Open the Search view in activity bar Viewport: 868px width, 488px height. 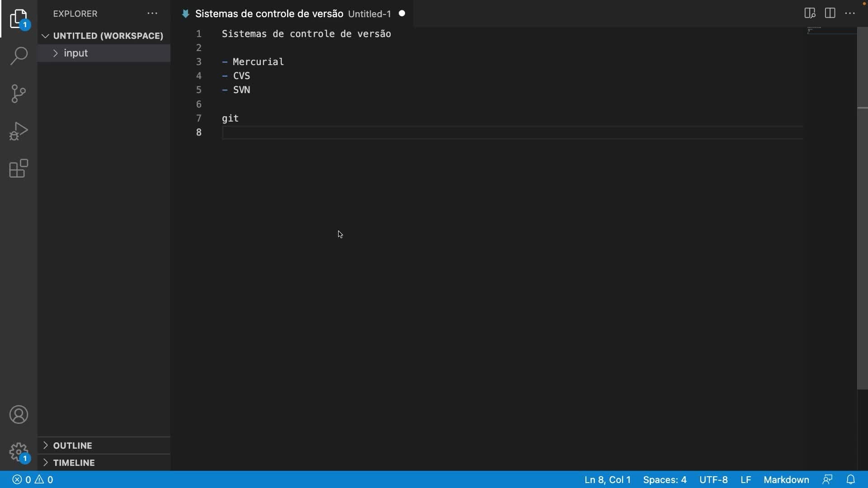19,56
